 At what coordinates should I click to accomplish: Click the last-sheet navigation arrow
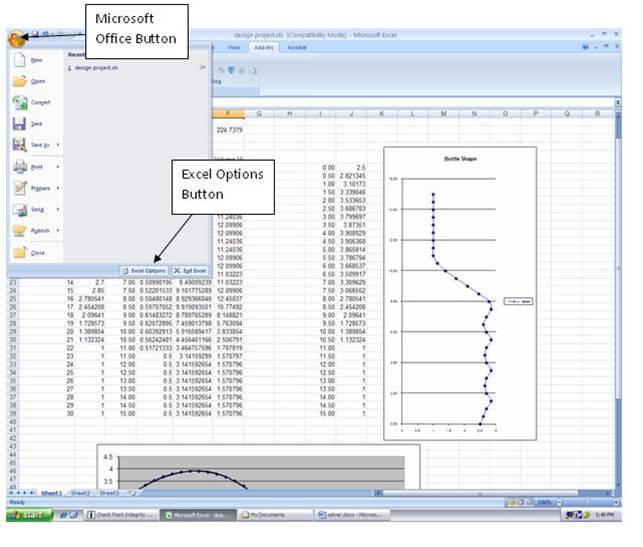pyautogui.click(x=32, y=493)
